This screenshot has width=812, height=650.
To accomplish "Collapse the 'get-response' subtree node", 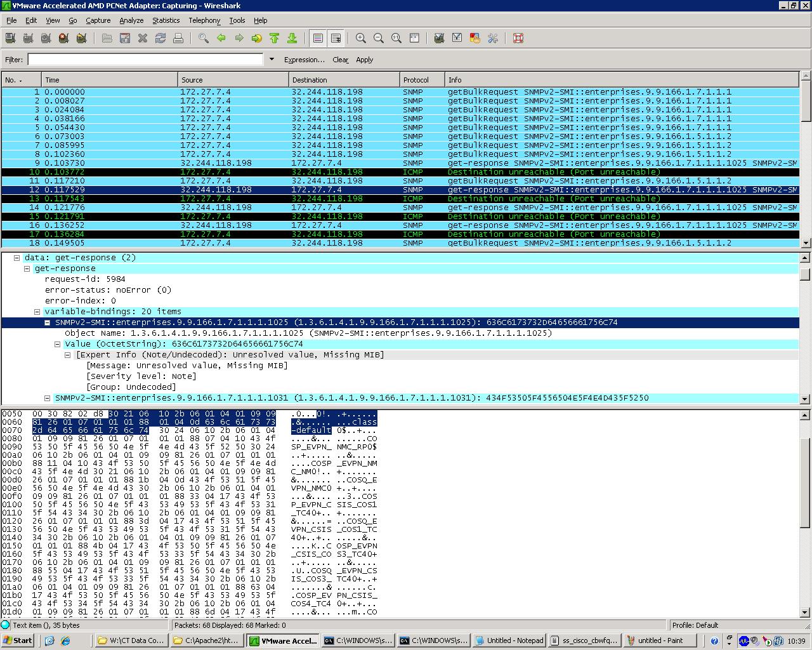I will point(27,269).
